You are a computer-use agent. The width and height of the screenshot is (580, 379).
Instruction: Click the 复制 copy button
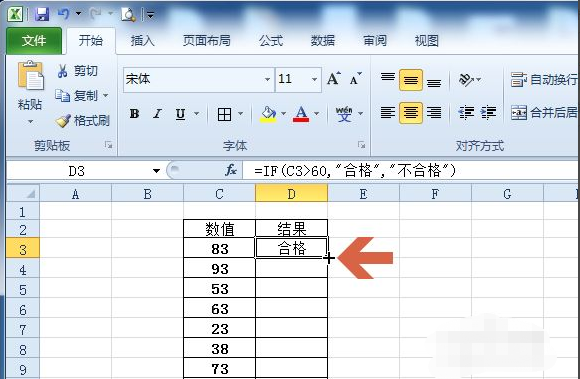click(x=76, y=96)
